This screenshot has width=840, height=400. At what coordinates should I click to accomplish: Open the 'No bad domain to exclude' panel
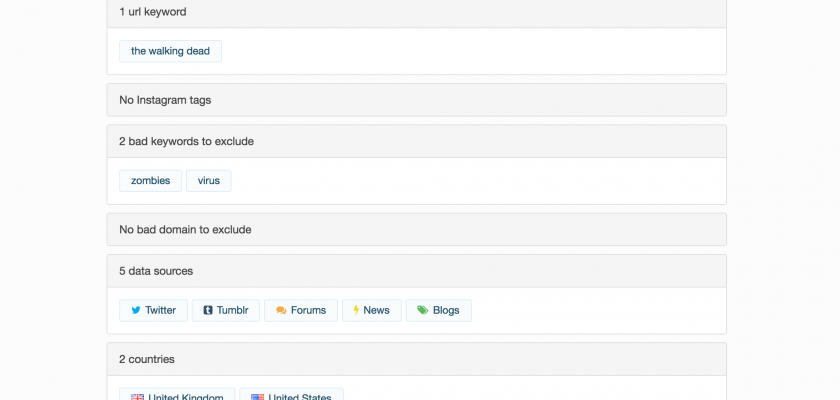[x=416, y=229]
